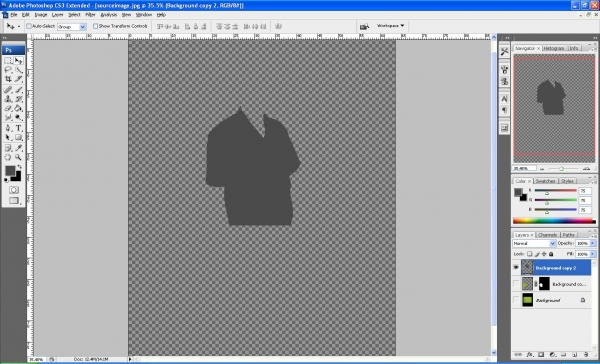The width and height of the screenshot is (600, 364).
Task: Add a layer style (fx) button
Action: [530, 355]
